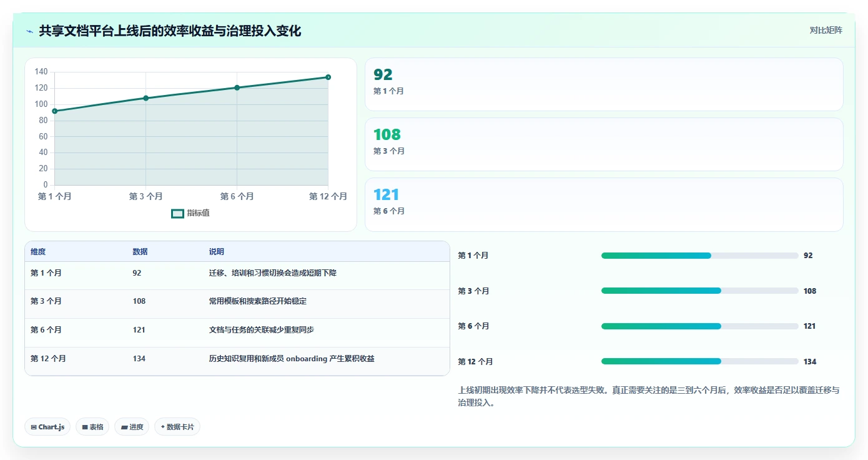Click the table value 134
The width and height of the screenshot is (868, 460).
(139, 359)
